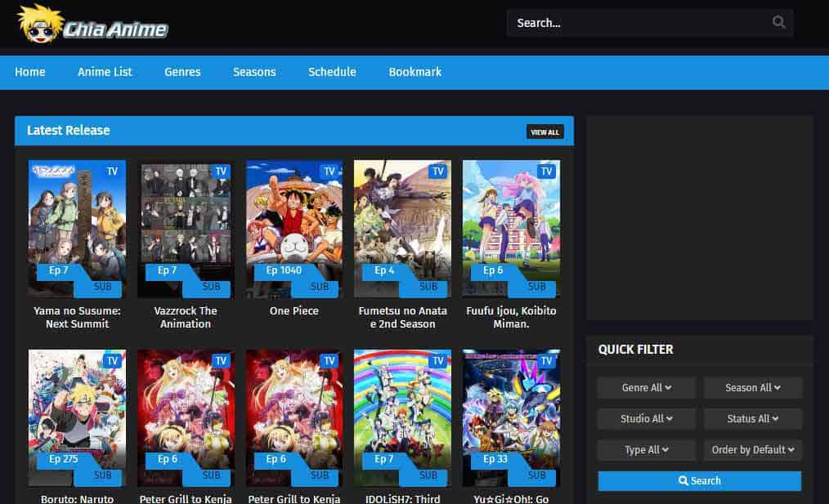829x504 pixels.
Task: Open the Boruto poster thumbnail
Action: pyautogui.click(x=77, y=418)
